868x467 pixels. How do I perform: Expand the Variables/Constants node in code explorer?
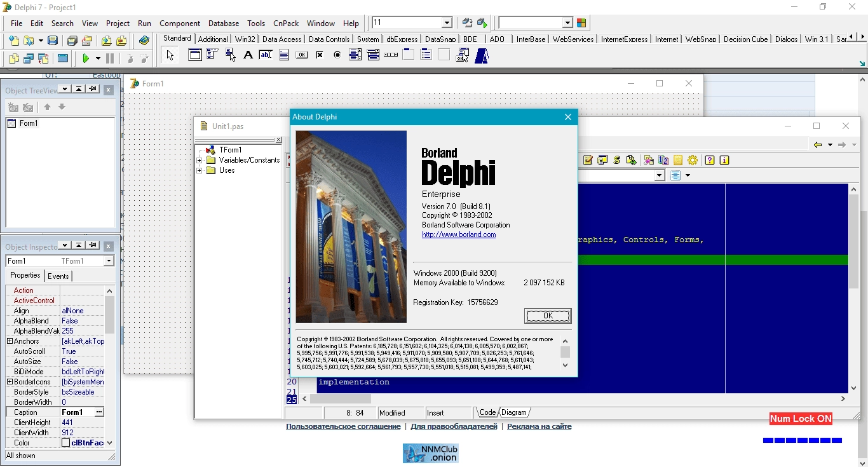point(200,160)
